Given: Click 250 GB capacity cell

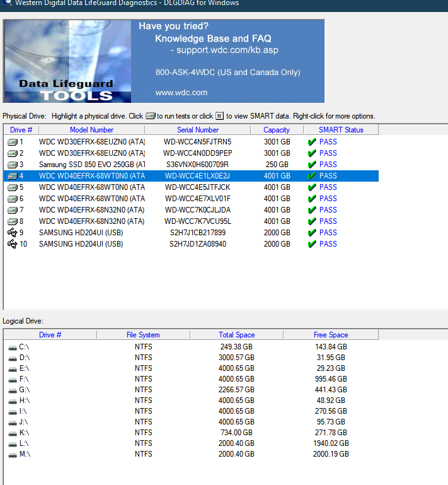Looking at the screenshot, I should pyautogui.click(x=277, y=165).
